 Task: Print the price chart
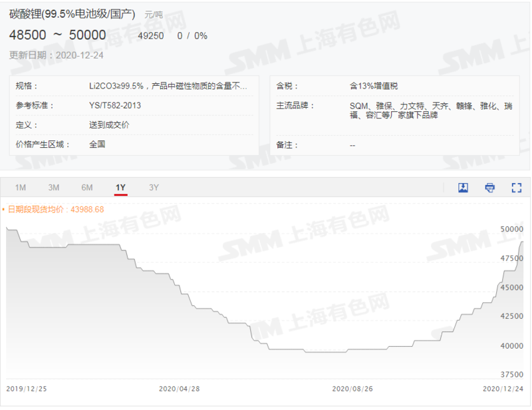490,188
